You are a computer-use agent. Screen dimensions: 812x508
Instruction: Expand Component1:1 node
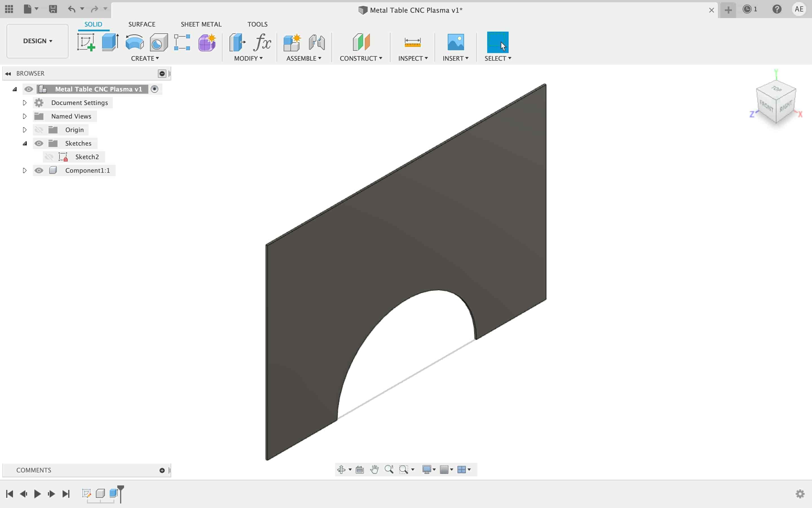point(25,170)
